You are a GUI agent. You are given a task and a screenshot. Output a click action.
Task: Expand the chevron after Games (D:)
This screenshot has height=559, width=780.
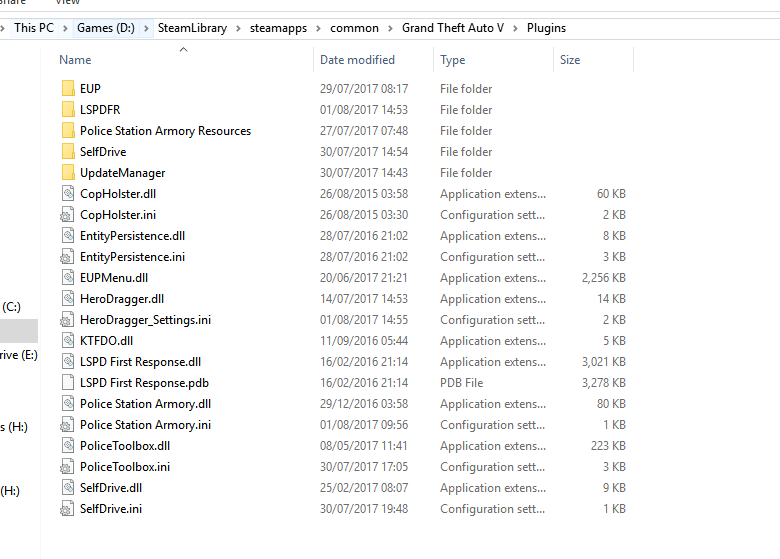pos(146,28)
